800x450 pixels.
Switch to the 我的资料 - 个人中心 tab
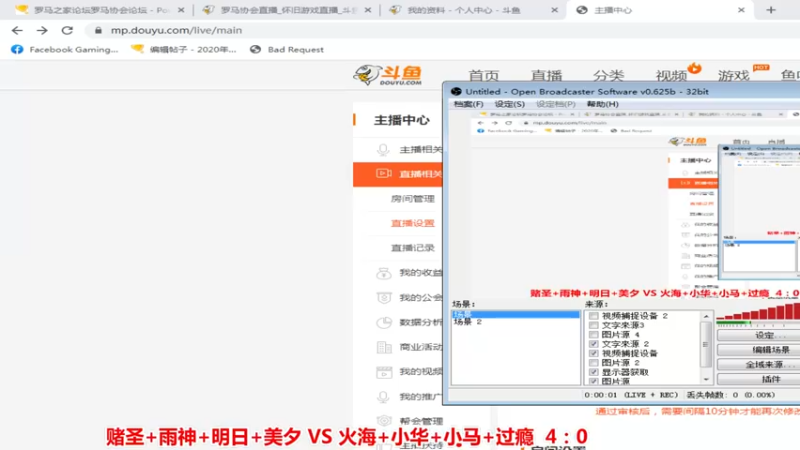pos(474,10)
